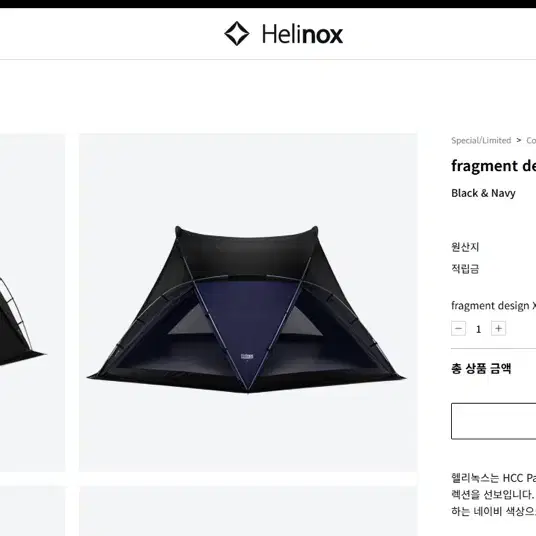Open the main black and navy tent image
The width and height of the screenshot is (536, 536).
tap(248, 302)
